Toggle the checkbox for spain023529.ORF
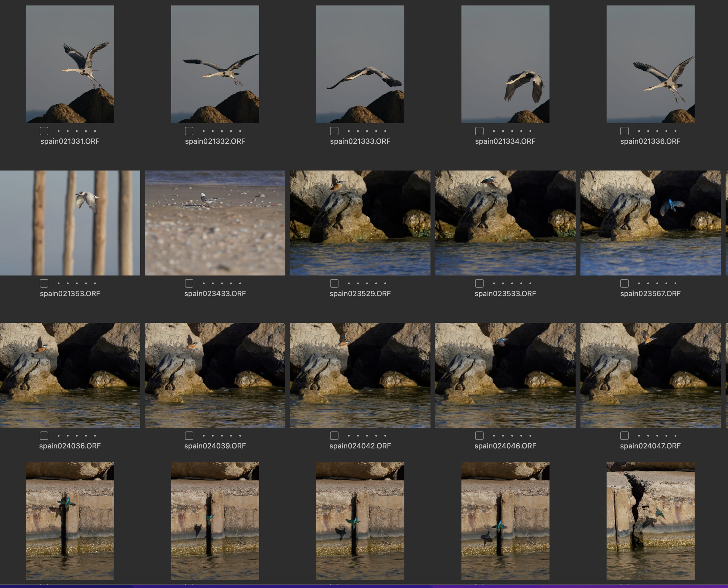The width and height of the screenshot is (728, 588). tap(334, 283)
